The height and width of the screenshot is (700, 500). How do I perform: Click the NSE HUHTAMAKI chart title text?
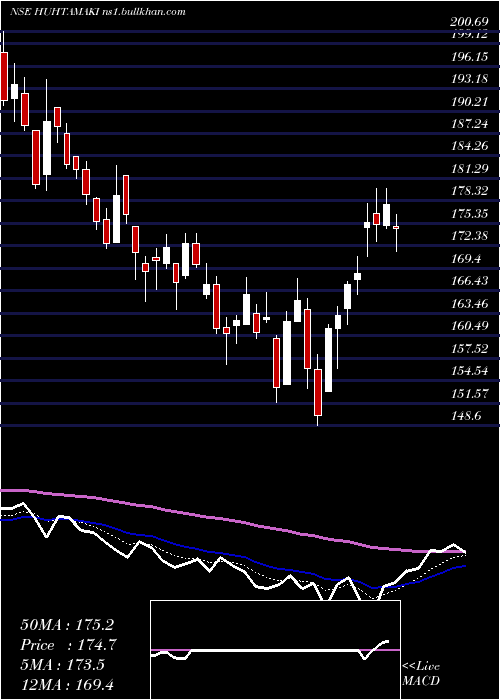point(98,12)
